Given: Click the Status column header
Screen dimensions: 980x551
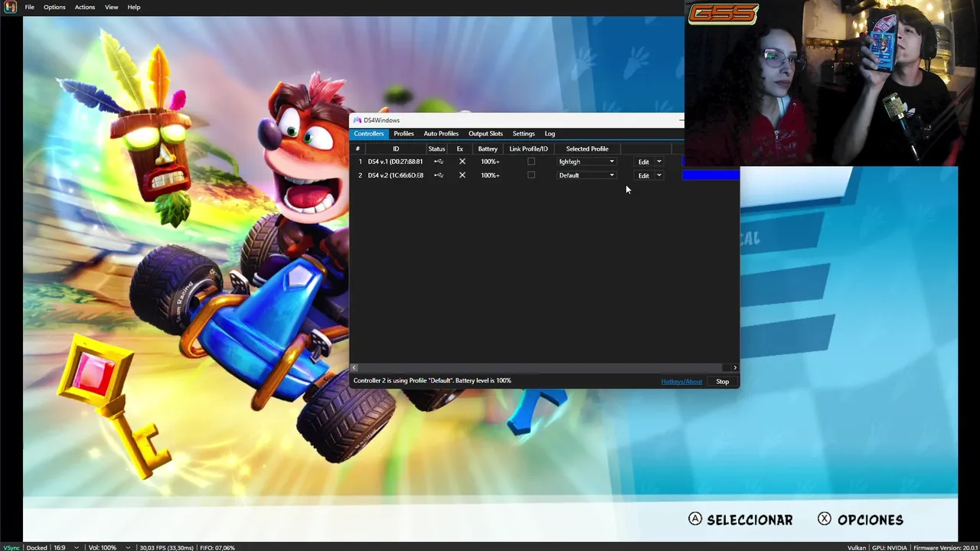Looking at the screenshot, I should pyautogui.click(x=436, y=148).
